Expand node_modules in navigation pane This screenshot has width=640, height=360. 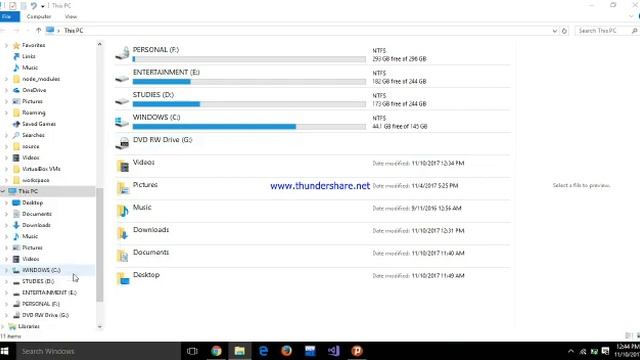[x=6, y=79]
